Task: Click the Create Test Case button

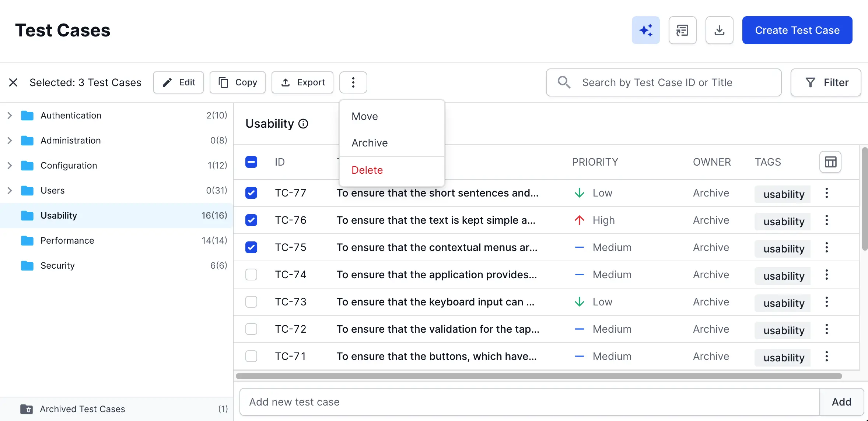Action: click(797, 30)
